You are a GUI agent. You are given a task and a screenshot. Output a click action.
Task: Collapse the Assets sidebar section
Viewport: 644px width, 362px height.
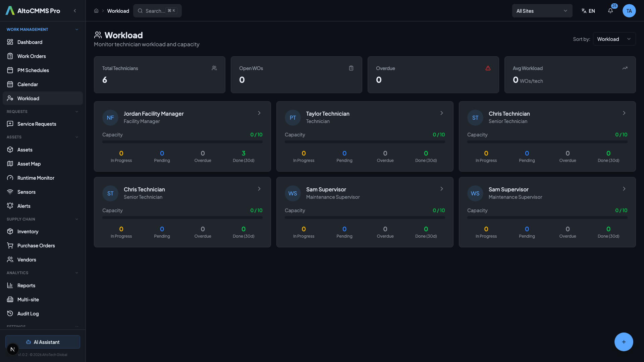pyautogui.click(x=77, y=137)
